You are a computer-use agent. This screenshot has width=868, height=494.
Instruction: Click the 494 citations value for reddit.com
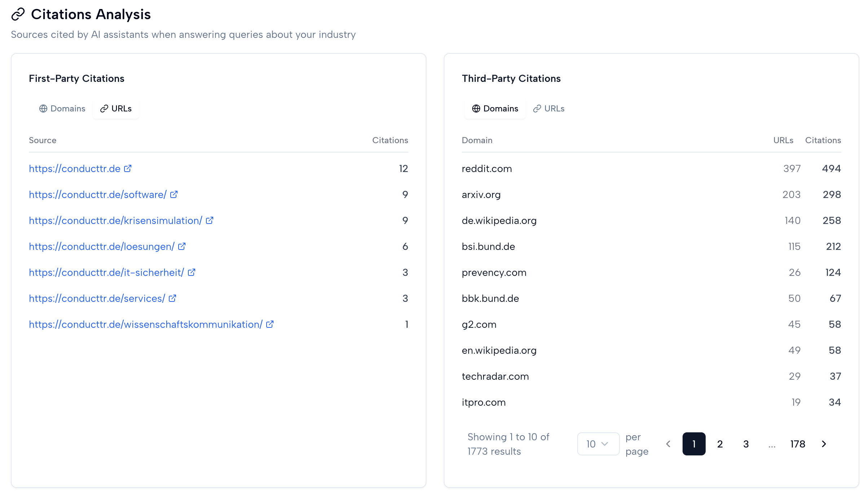(831, 168)
